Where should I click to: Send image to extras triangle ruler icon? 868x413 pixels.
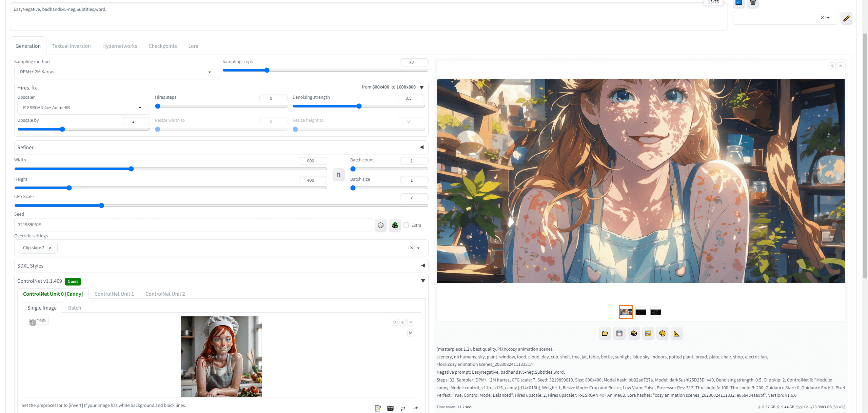[x=676, y=334]
